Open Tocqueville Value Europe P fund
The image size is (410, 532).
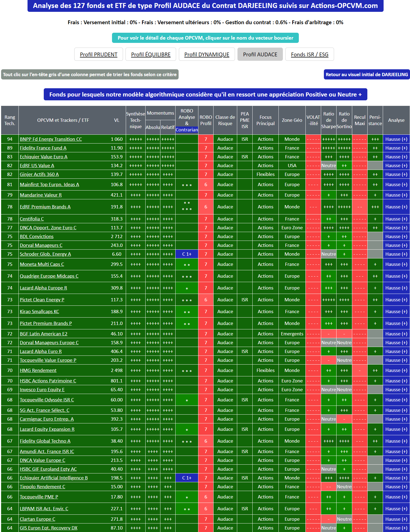[x=48, y=360]
